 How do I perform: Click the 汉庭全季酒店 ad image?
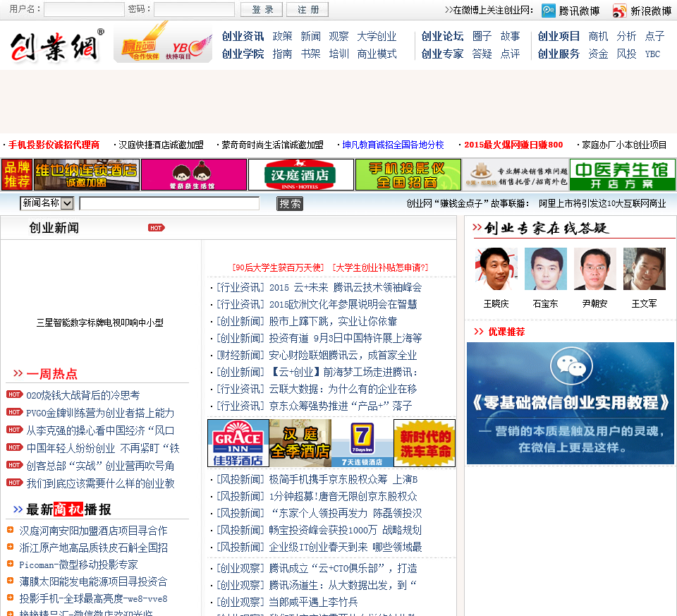pos(300,443)
